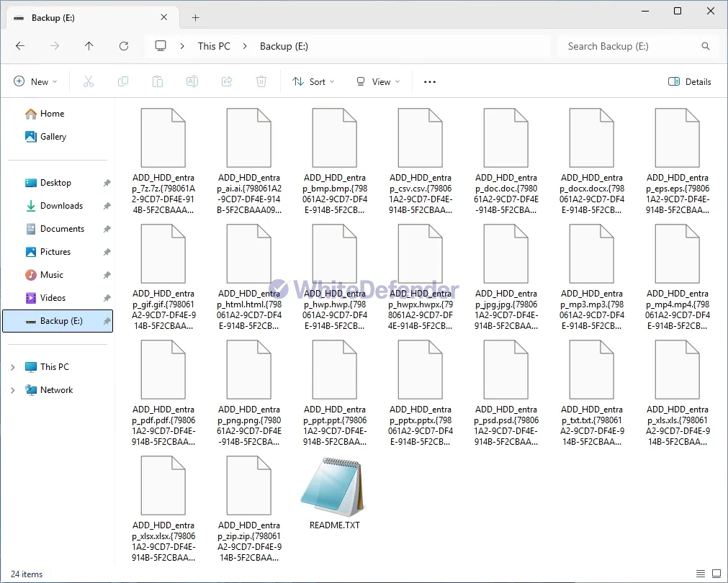Open the New dropdown menu

pyautogui.click(x=35, y=82)
